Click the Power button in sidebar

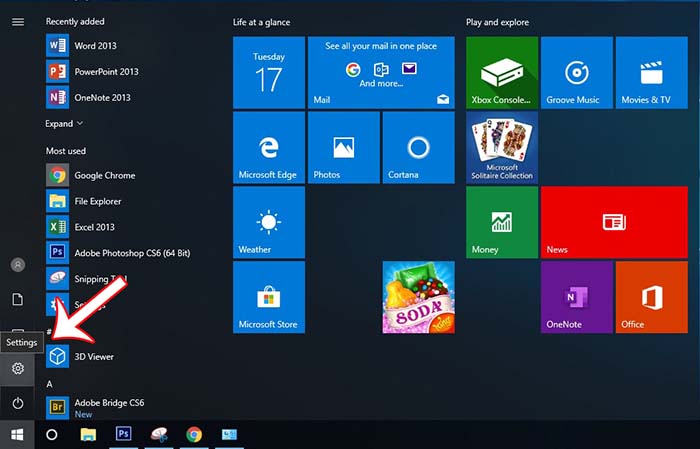[18, 403]
